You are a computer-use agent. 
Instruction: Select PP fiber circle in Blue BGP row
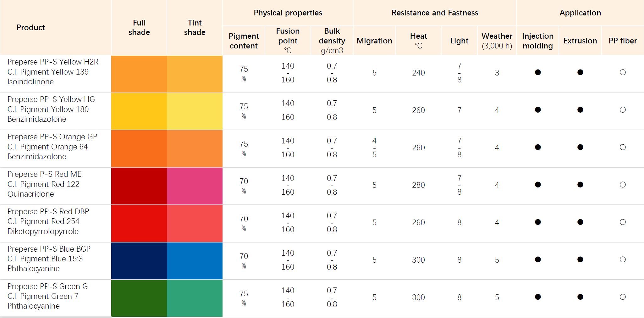point(623,259)
